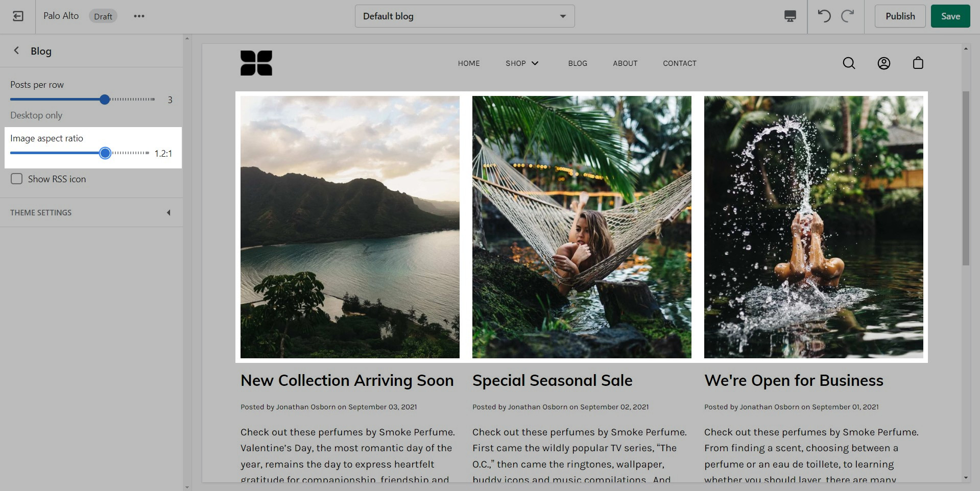Open the shopping bag cart icon
Viewport: 980px width, 491px height.
tap(918, 63)
